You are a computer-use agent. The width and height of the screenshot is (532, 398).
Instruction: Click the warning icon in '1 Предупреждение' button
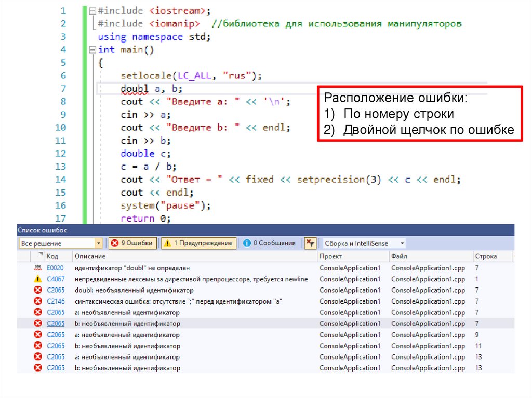click(x=167, y=243)
